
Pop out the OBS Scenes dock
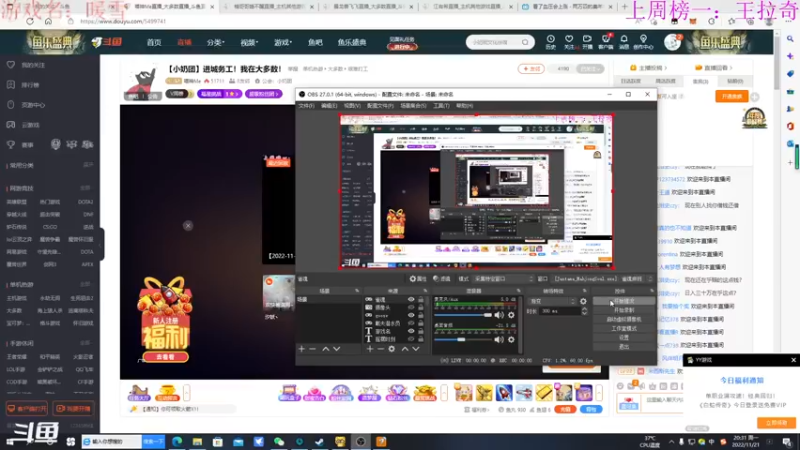click(x=357, y=291)
